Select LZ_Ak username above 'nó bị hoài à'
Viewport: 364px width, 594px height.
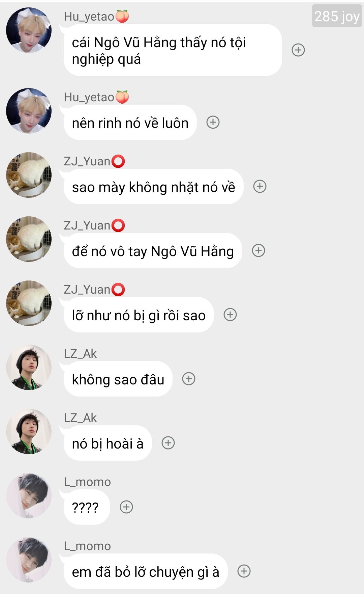[x=80, y=418]
